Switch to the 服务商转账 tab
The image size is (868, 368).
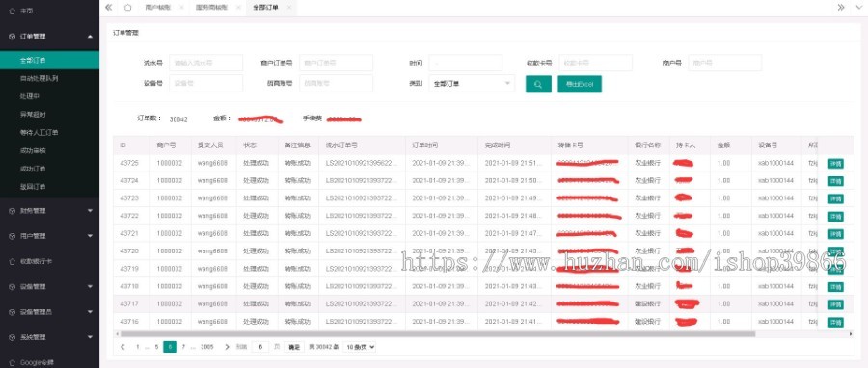211,8
